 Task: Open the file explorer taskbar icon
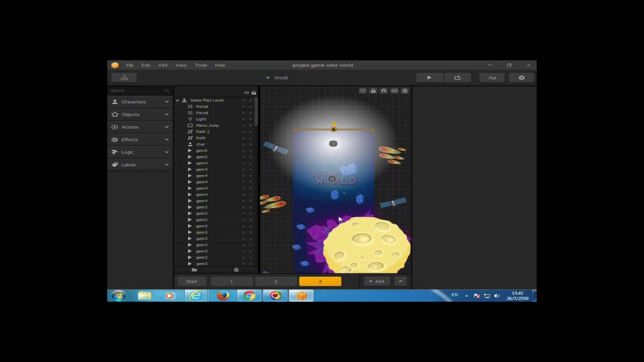pos(144,296)
